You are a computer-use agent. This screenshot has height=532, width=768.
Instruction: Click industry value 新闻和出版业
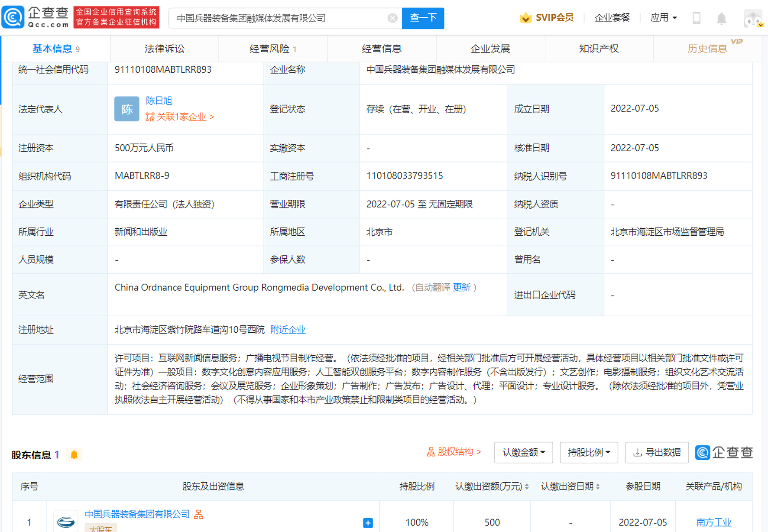point(141,232)
